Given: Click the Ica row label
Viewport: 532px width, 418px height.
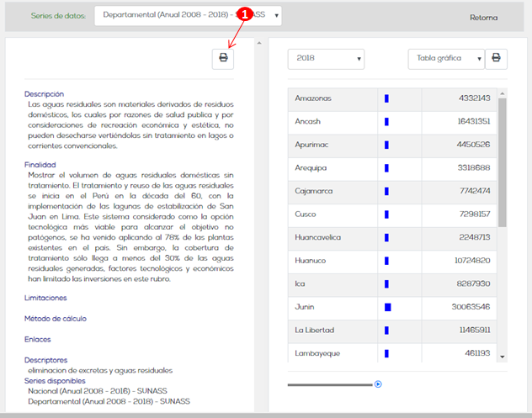Looking at the screenshot, I should 300,283.
